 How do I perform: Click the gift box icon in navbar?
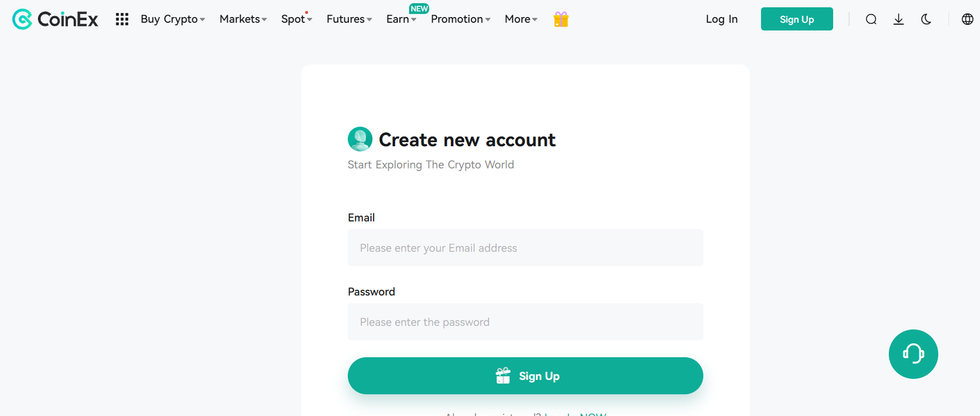[x=560, y=20]
